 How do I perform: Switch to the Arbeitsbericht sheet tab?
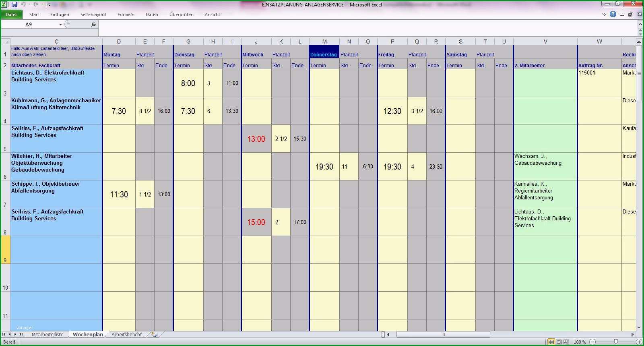(x=127, y=334)
